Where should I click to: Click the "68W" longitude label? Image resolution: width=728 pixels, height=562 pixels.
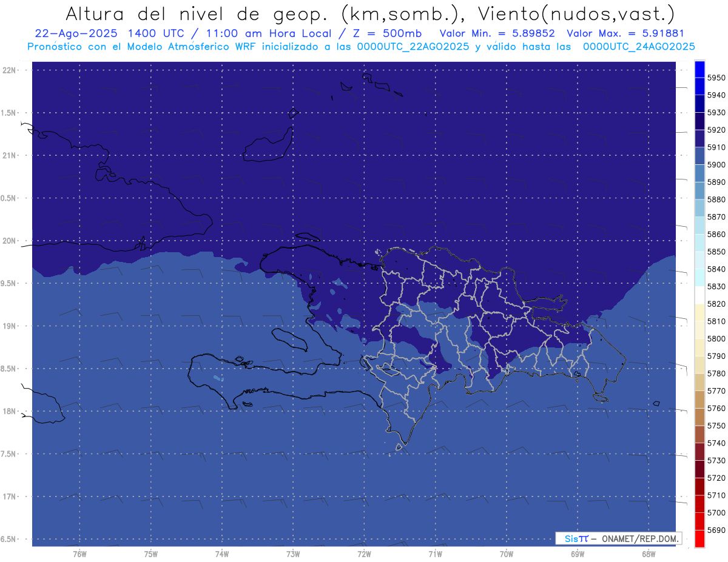tap(649, 554)
